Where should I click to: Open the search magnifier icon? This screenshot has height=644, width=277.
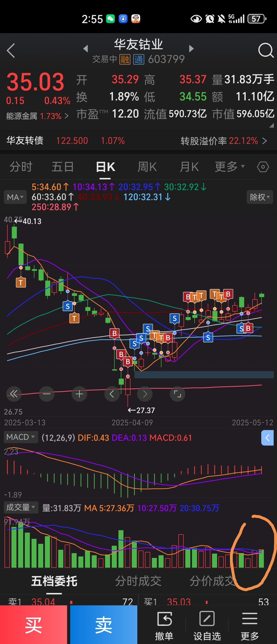tap(266, 51)
